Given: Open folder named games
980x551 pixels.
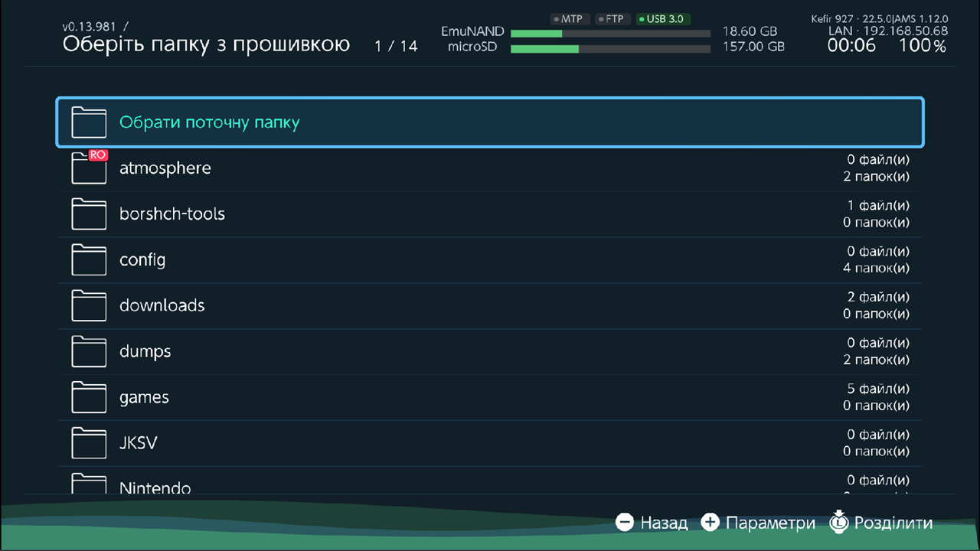Looking at the screenshot, I should pos(490,398).
